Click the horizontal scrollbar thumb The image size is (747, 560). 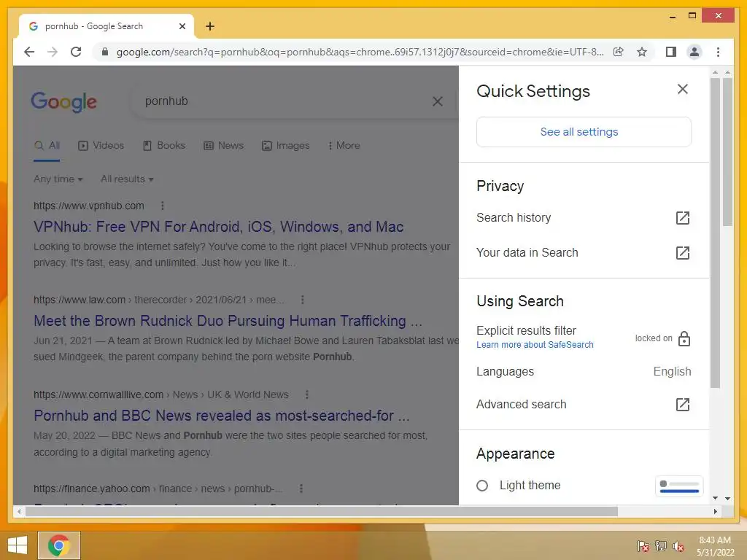point(322,511)
